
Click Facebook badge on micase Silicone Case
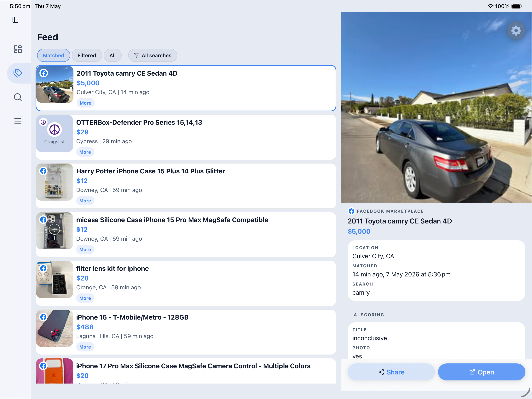tap(43, 220)
